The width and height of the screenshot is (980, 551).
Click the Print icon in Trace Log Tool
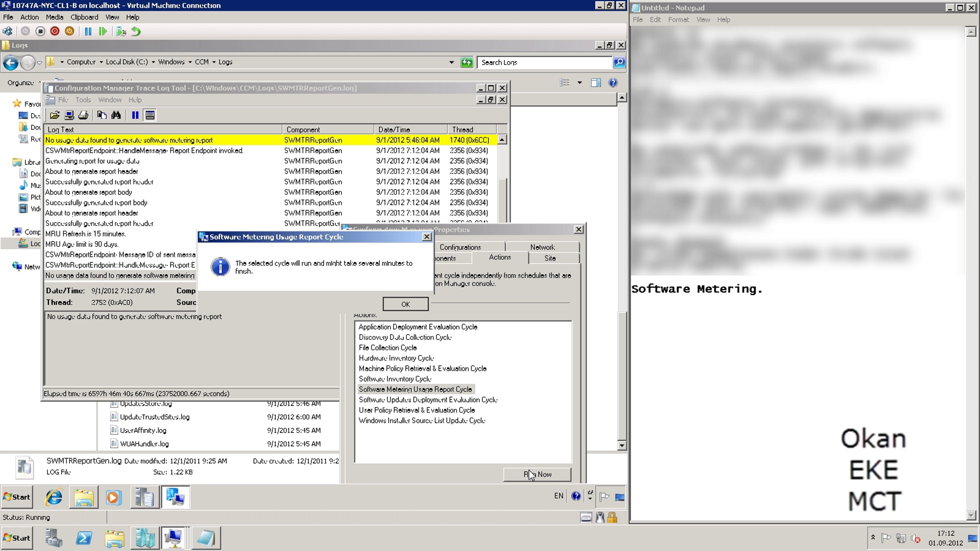pos(83,116)
